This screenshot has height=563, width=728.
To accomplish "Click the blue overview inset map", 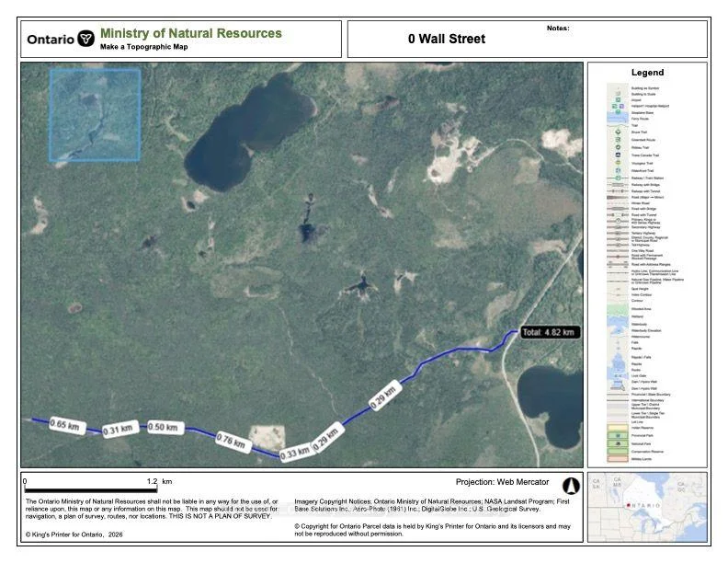I will 96,115.
